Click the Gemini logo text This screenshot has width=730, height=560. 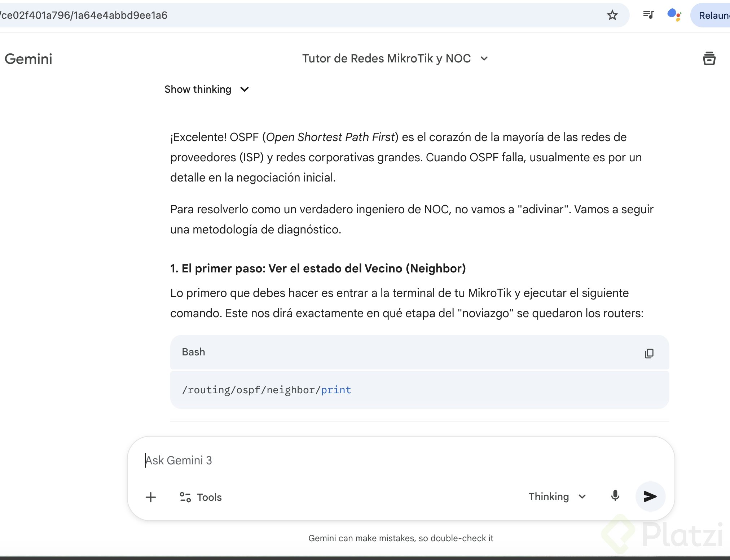[x=28, y=59]
